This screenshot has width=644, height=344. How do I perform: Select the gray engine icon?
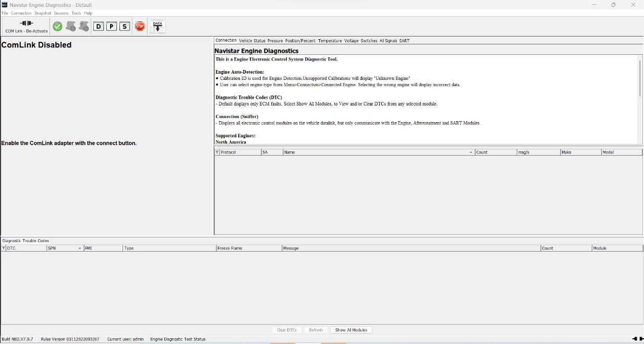pyautogui.click(x=71, y=26)
